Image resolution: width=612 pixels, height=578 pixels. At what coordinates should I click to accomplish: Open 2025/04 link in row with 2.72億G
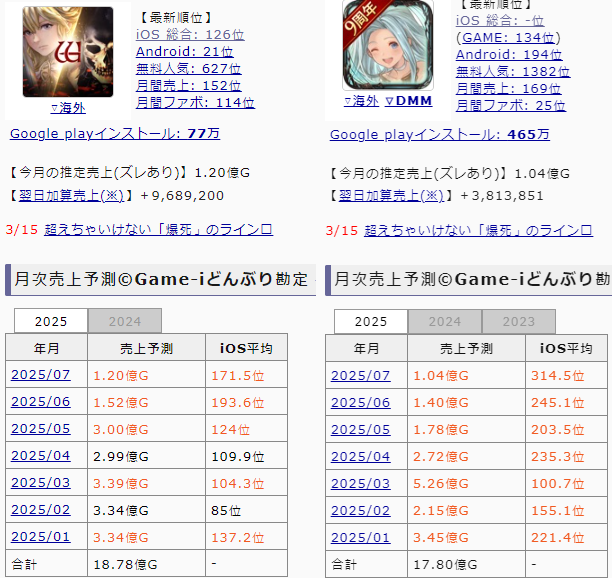(x=361, y=457)
